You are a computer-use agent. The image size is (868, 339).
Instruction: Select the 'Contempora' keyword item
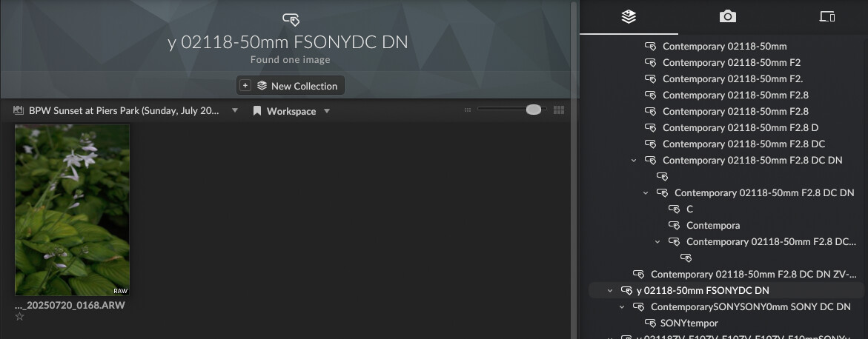[712, 225]
